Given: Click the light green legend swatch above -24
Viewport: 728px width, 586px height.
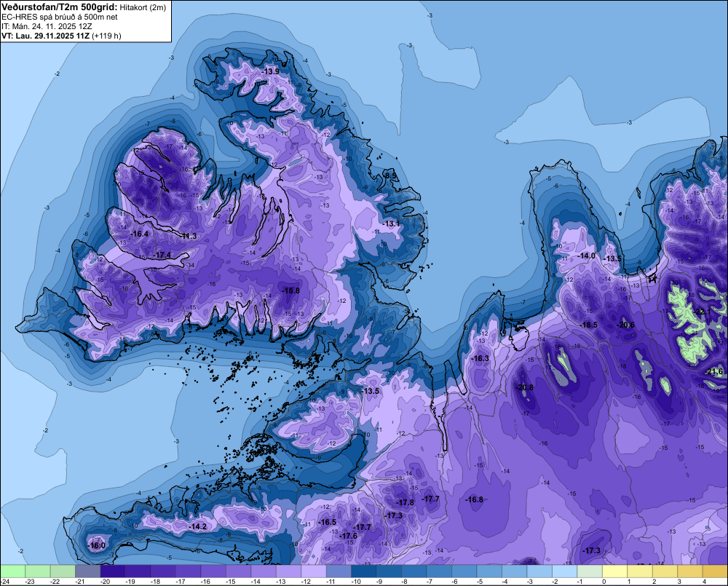Looking at the screenshot, I should coord(12,571).
